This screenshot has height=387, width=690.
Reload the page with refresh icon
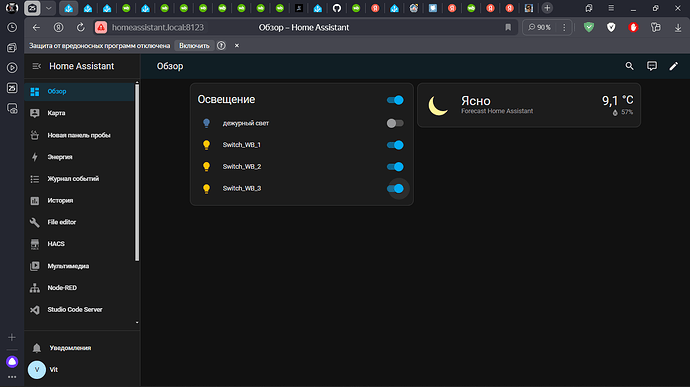81,27
